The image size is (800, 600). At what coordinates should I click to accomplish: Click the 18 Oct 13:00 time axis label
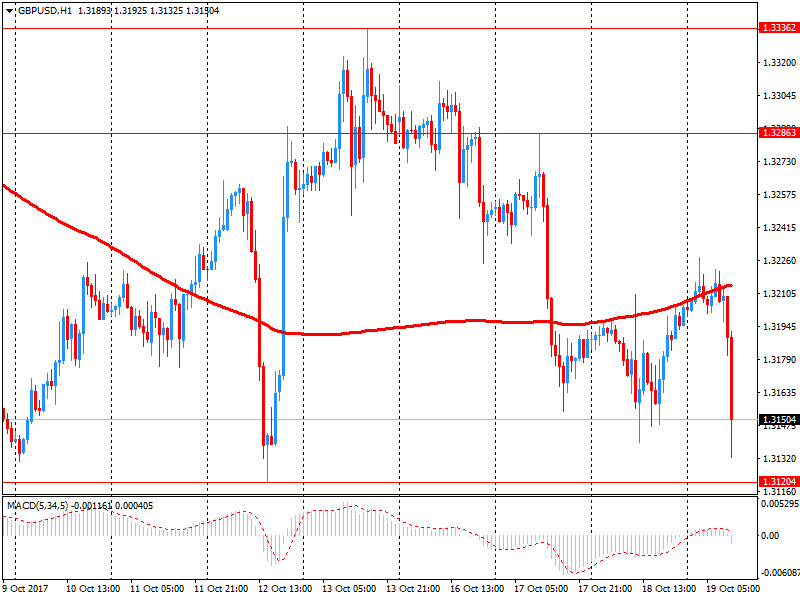[x=669, y=588]
